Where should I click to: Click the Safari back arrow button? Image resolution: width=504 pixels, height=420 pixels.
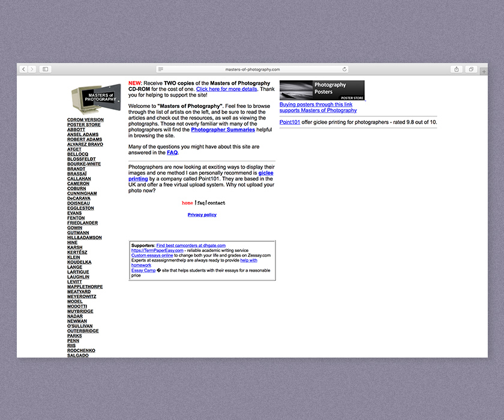[23, 69]
